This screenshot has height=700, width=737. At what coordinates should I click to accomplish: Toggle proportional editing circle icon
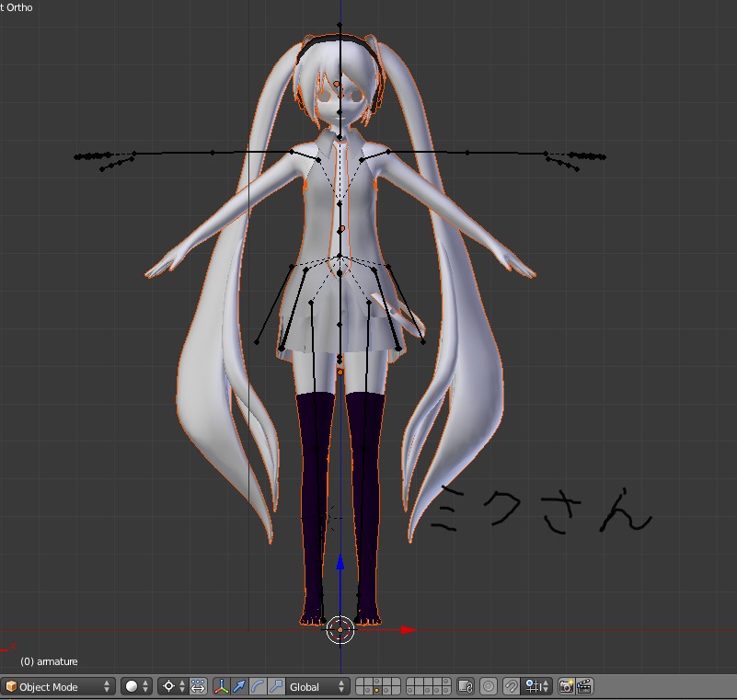coord(489,686)
